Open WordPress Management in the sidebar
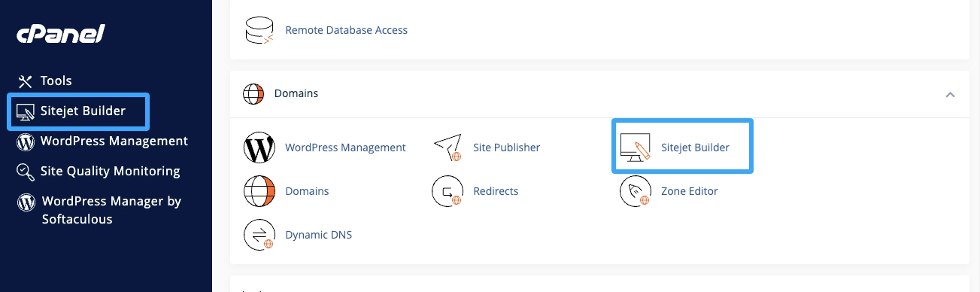The image size is (980, 292). click(x=114, y=141)
